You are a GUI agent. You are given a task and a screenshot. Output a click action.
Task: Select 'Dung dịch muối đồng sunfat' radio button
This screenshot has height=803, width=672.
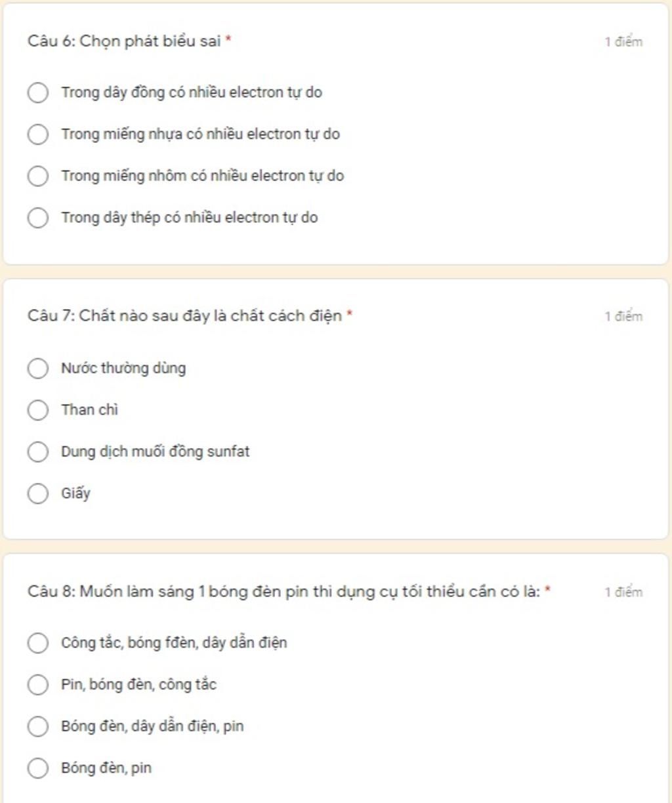[38, 451]
